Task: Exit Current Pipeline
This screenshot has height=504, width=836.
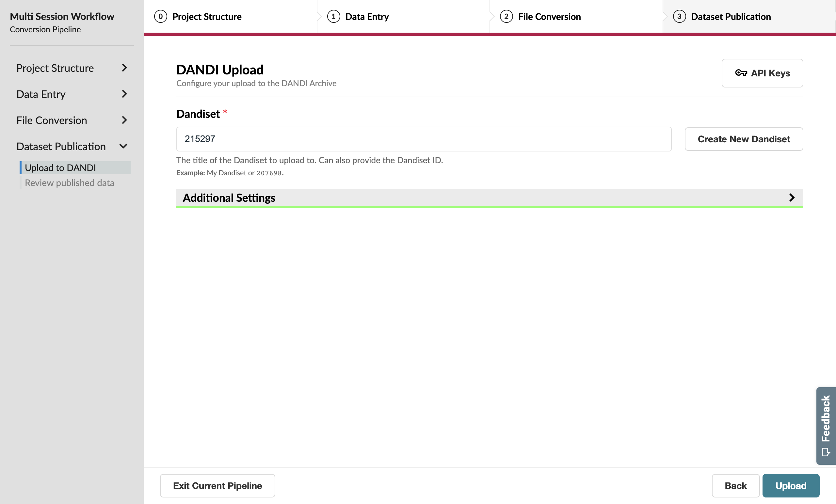Action: [217, 486]
